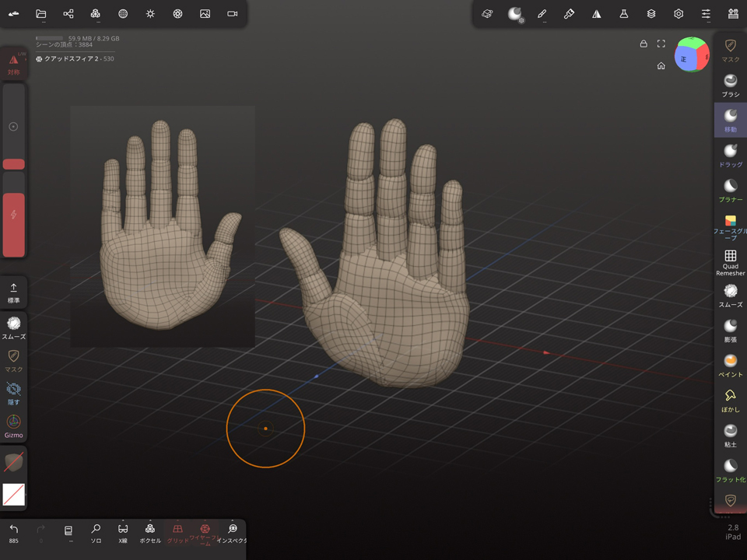The height and width of the screenshot is (560, 747).
Task: Select the Drag (ドラッグ) tool
Action: point(730,155)
